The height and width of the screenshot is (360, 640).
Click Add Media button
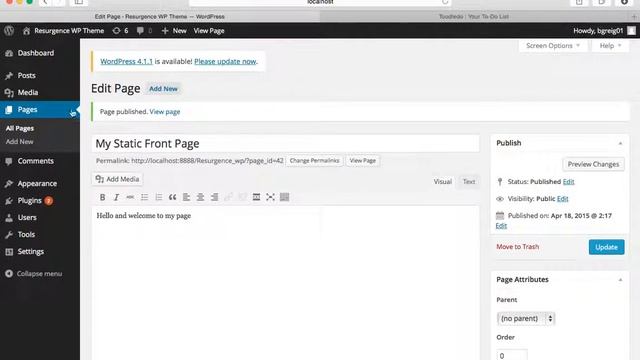tap(117, 179)
